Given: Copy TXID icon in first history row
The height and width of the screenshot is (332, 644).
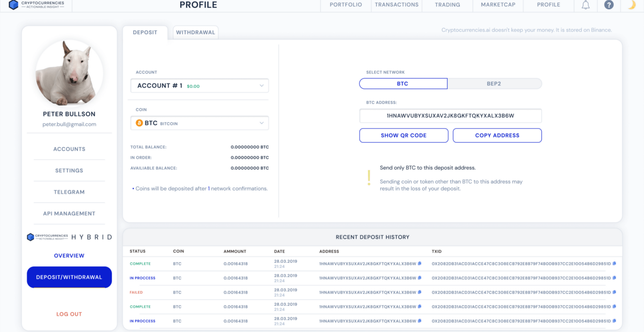Looking at the screenshot, I should click(x=614, y=264).
